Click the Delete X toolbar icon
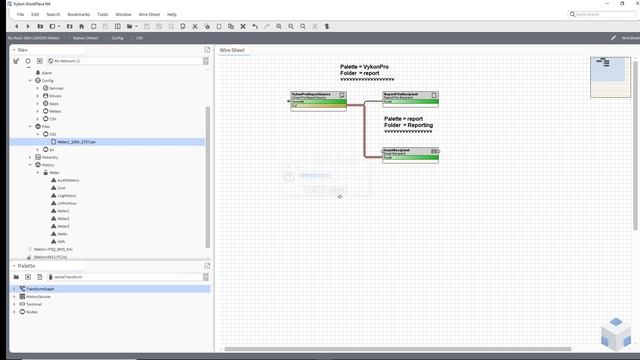640x360 pixels. [x=243, y=26]
